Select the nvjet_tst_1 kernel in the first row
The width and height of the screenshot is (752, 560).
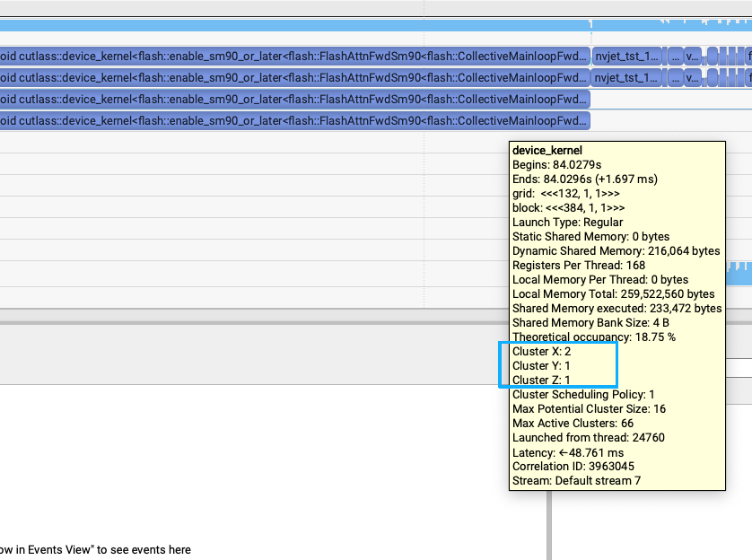pyautogui.click(x=627, y=55)
